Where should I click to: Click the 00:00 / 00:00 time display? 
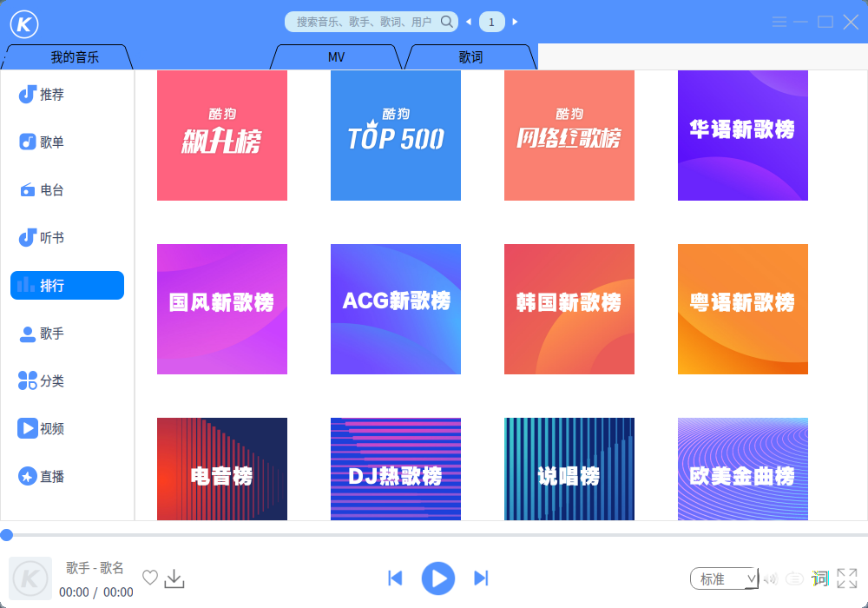[x=96, y=592]
